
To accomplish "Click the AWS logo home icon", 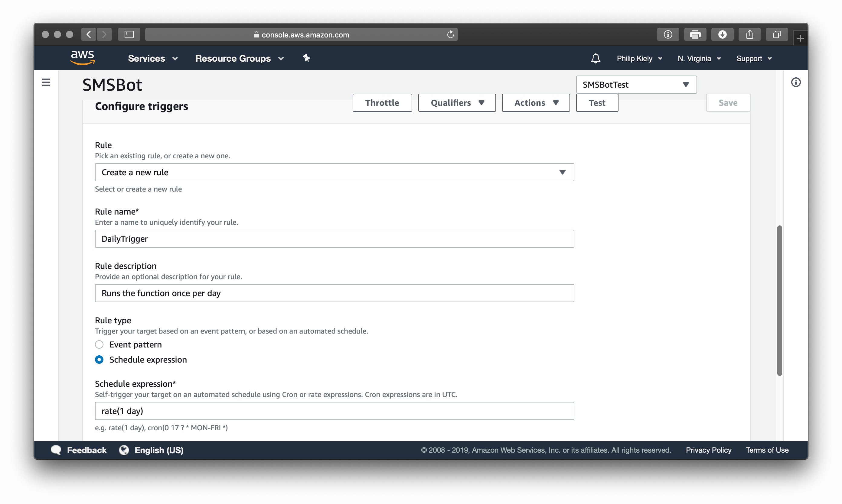I will (x=82, y=58).
